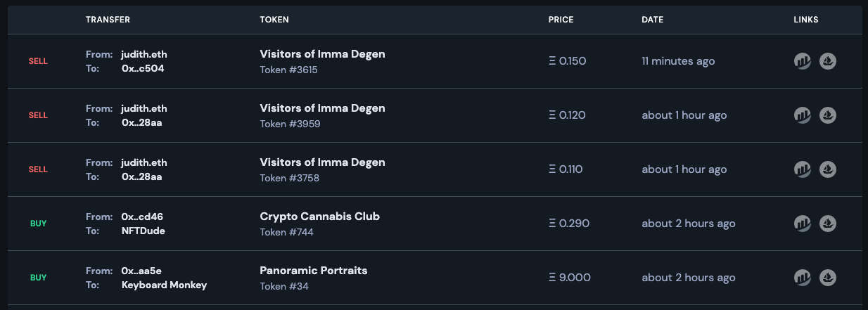Click bar chart icon for Token #3959

(803, 115)
